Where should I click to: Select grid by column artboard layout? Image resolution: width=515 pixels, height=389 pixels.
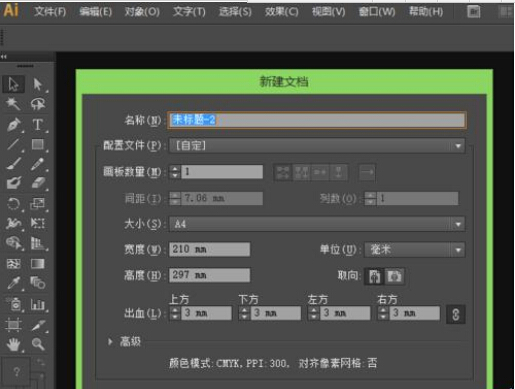[301, 172]
